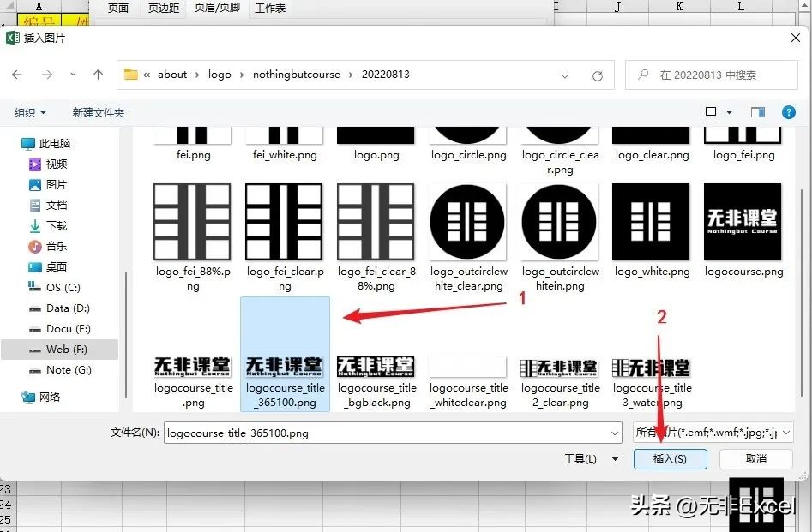812x532 pixels.
Task: Create a new folder with 新建文件夹
Action: pyautogui.click(x=99, y=112)
